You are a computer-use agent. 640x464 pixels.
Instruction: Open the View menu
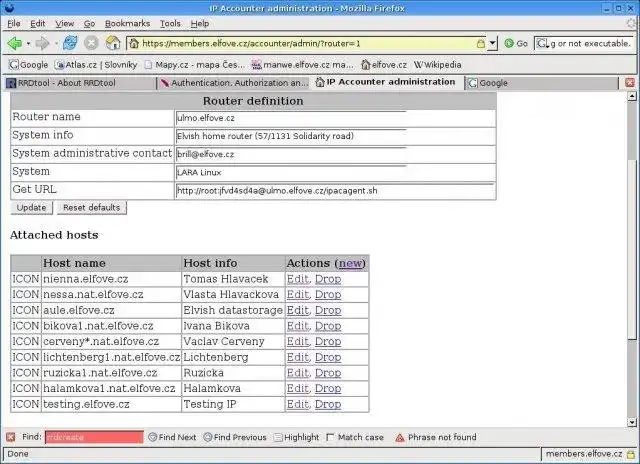pyautogui.click(x=64, y=24)
